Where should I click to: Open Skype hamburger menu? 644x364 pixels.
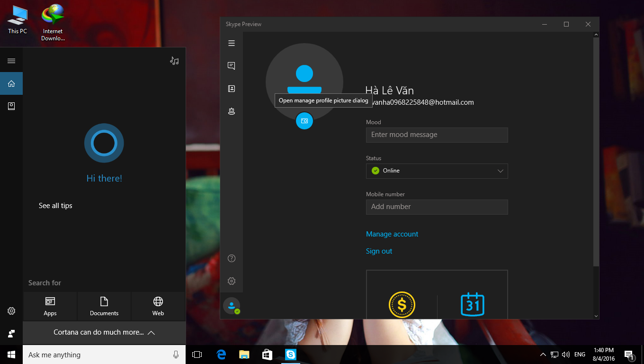click(232, 43)
